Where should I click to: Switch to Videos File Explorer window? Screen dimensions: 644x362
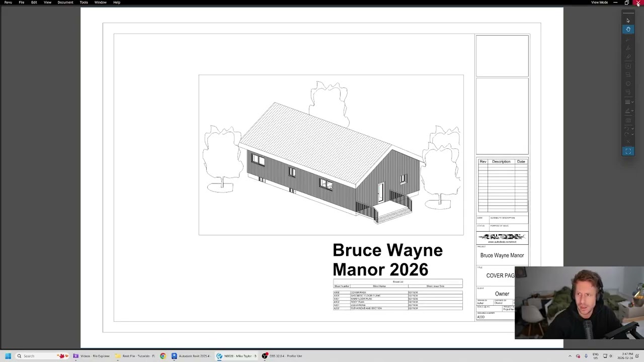point(92,356)
